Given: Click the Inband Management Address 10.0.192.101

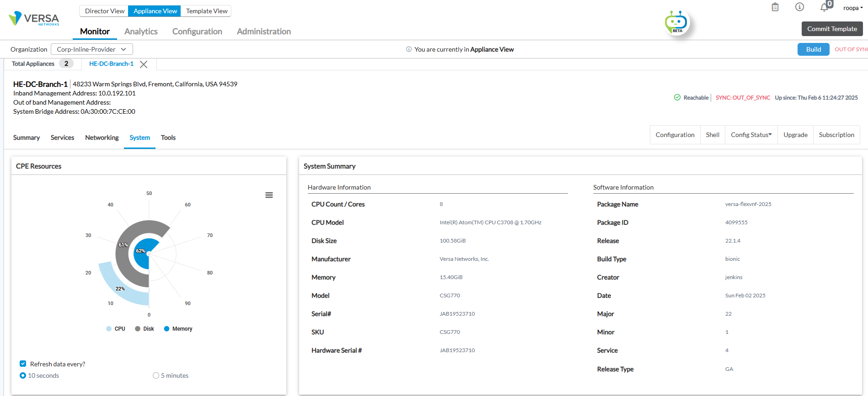Looking at the screenshot, I should pos(117,93).
